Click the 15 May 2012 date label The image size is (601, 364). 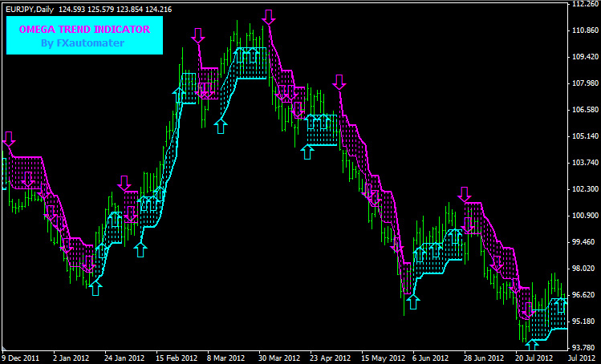point(383,358)
